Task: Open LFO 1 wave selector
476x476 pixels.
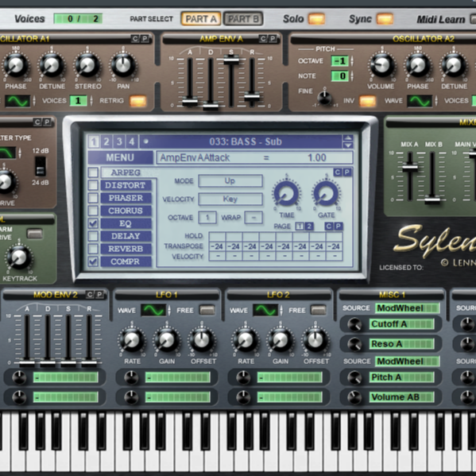Action: (x=153, y=310)
